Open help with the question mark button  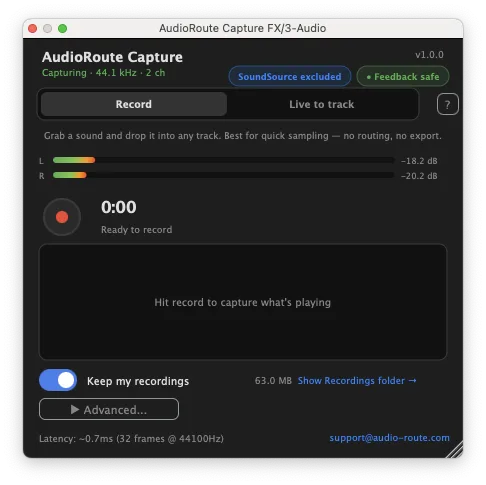click(447, 104)
